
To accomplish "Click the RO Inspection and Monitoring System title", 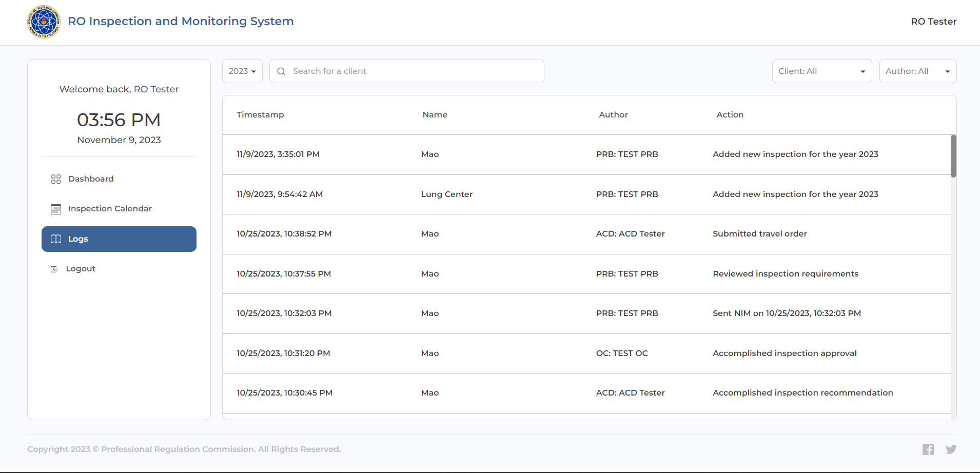I will point(181,22).
